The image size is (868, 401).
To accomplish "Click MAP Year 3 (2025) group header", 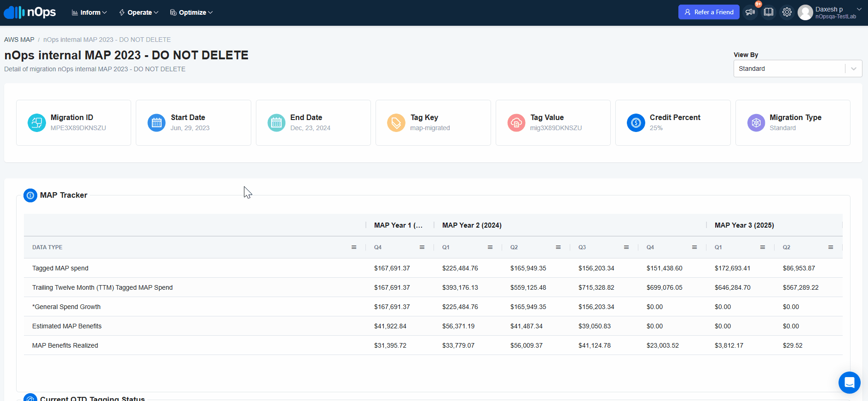I will pos(744,225).
